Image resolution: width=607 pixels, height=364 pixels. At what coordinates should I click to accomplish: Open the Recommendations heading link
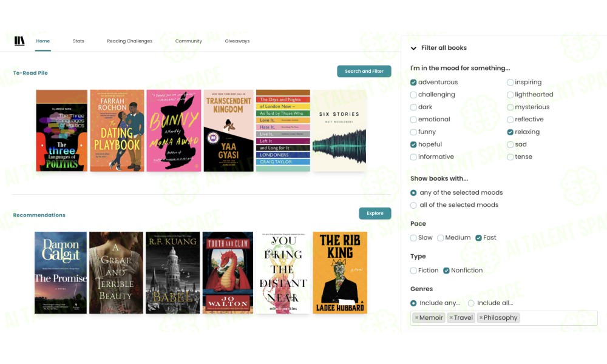(39, 215)
